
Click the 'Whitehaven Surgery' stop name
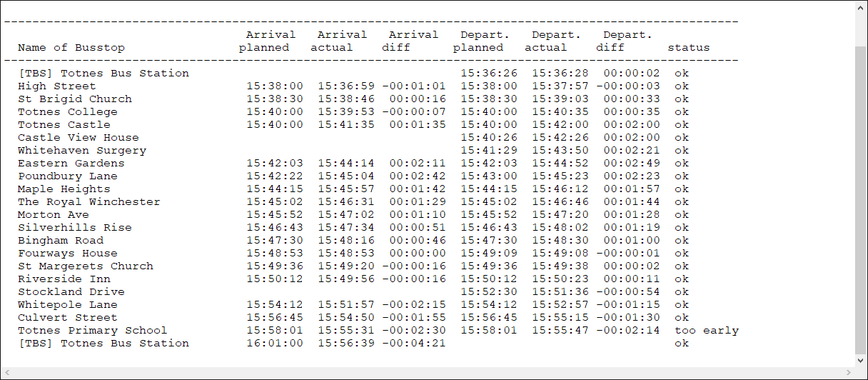82,151
